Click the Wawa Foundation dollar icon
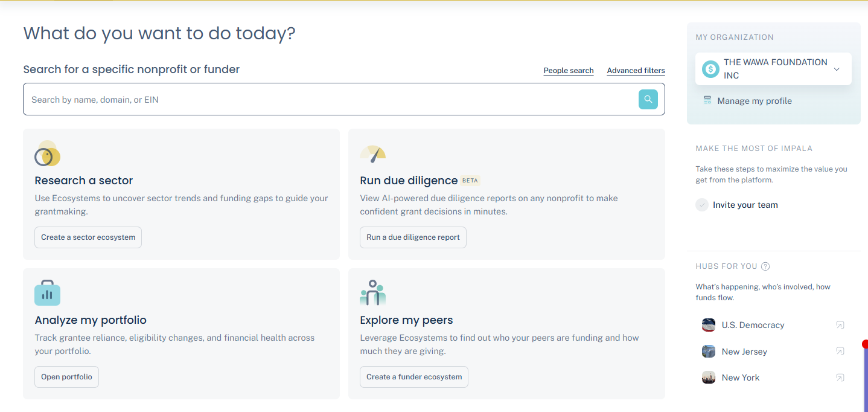This screenshot has width=868, height=412. click(710, 69)
